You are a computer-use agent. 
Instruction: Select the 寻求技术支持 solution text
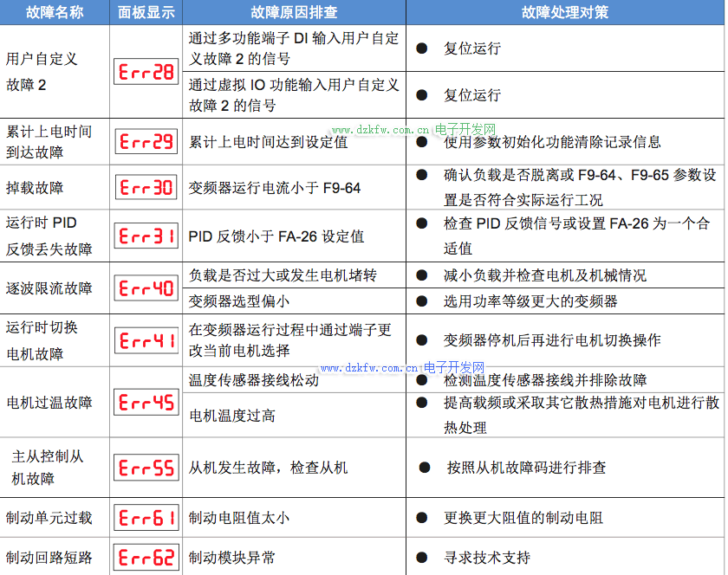click(486, 558)
